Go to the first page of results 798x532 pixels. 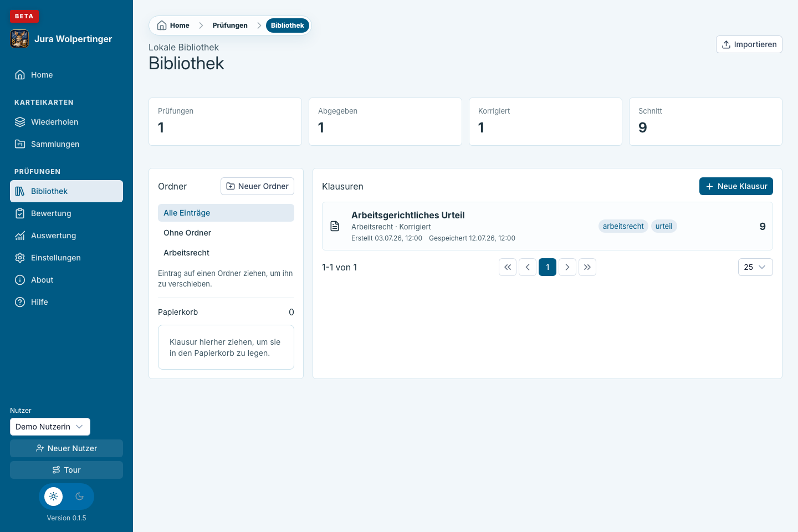[508, 267]
